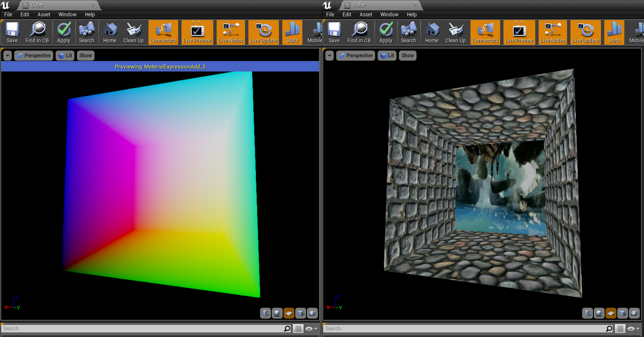The width and height of the screenshot is (644, 337).
Task: Click the Save icon in left editor
Action: 12,32
